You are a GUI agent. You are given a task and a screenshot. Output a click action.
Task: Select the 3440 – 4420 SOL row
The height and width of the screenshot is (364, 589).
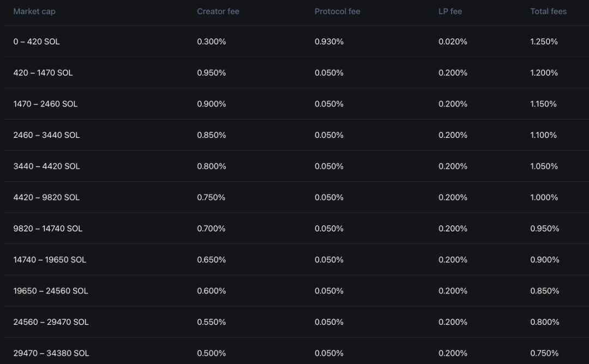(46, 166)
